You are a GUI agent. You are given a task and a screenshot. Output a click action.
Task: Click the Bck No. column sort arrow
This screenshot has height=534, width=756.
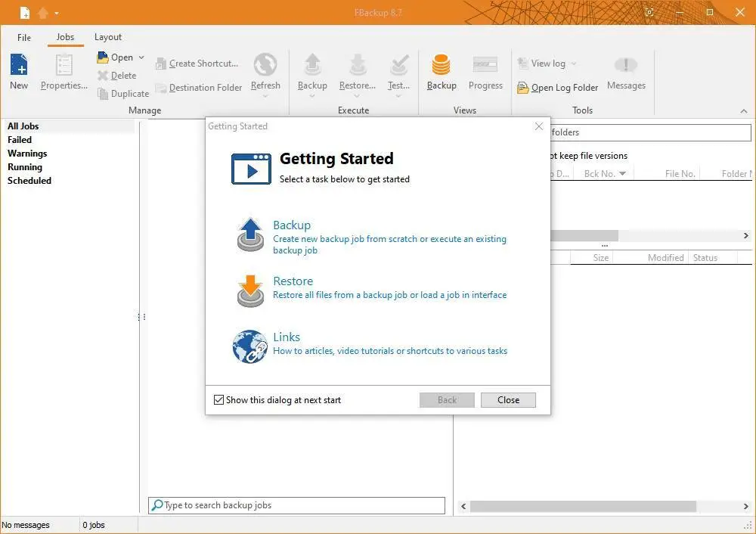[x=622, y=174]
